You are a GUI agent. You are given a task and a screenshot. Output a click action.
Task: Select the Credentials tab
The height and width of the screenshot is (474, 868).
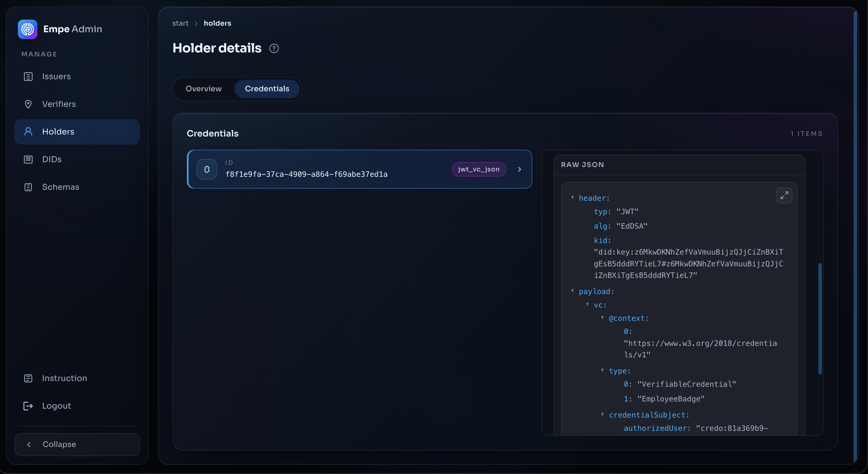(267, 89)
